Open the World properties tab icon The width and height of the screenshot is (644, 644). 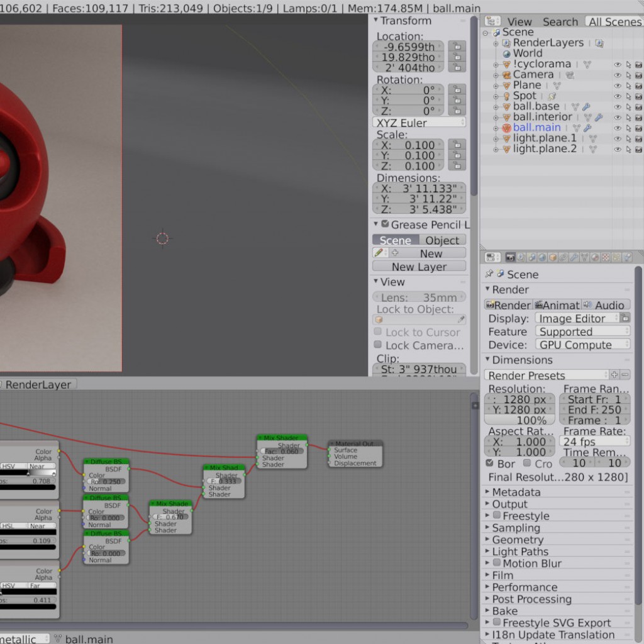coord(541,257)
